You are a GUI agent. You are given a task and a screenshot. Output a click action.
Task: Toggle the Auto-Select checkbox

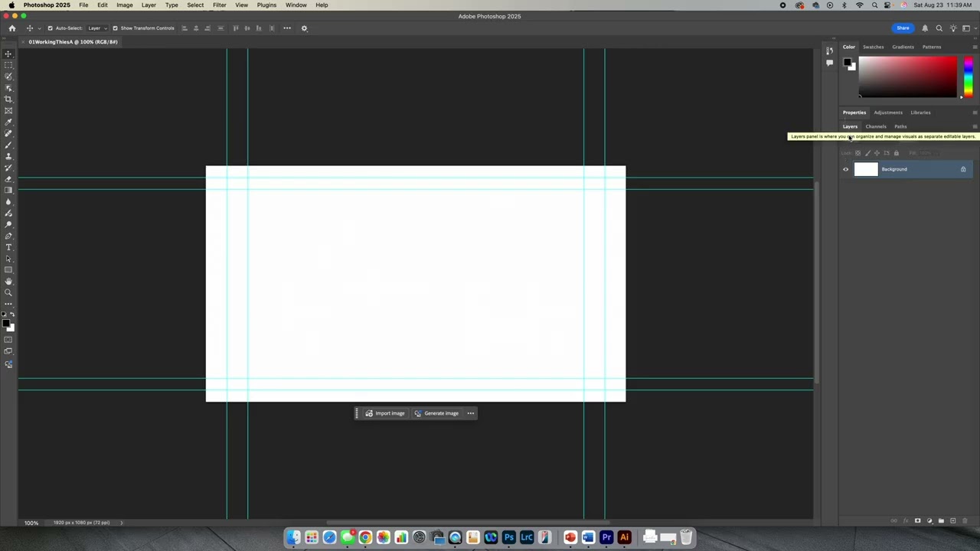[51, 28]
